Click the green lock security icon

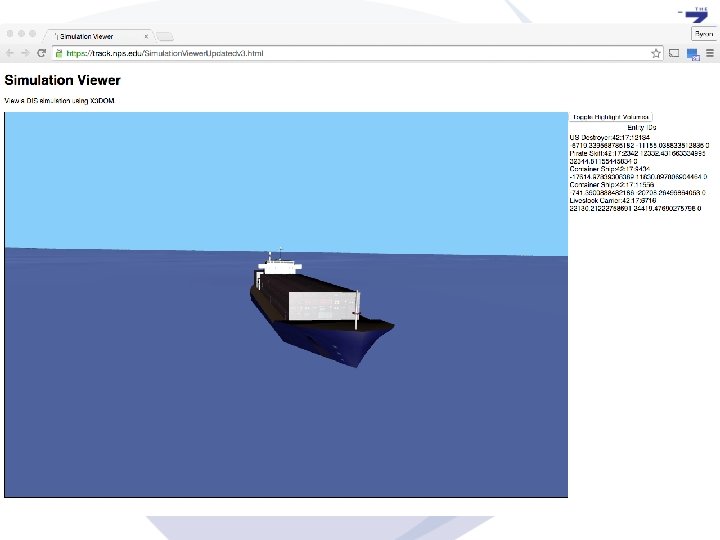(x=59, y=53)
